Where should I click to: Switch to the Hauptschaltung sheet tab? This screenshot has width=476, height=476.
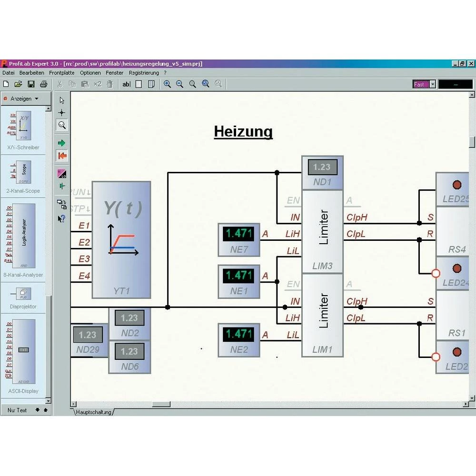pyautogui.click(x=93, y=412)
